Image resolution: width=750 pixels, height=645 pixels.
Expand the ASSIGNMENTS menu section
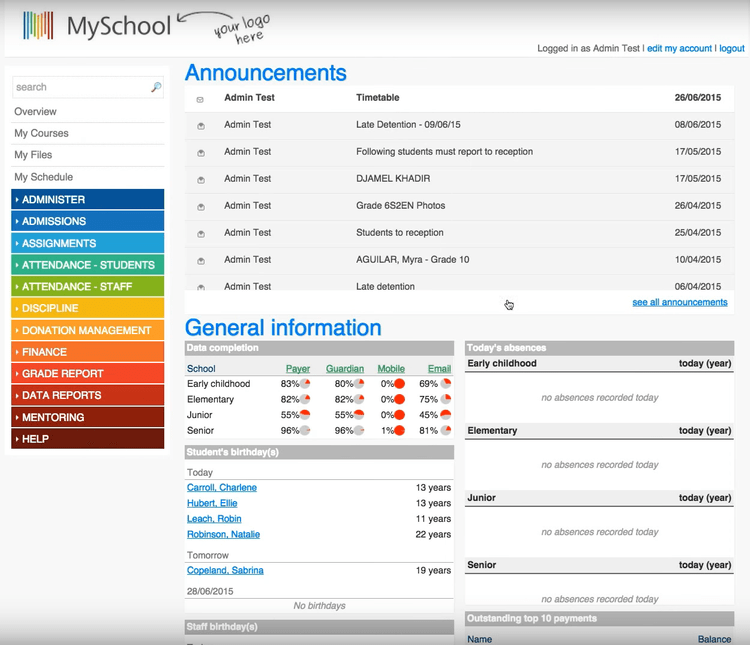click(88, 243)
